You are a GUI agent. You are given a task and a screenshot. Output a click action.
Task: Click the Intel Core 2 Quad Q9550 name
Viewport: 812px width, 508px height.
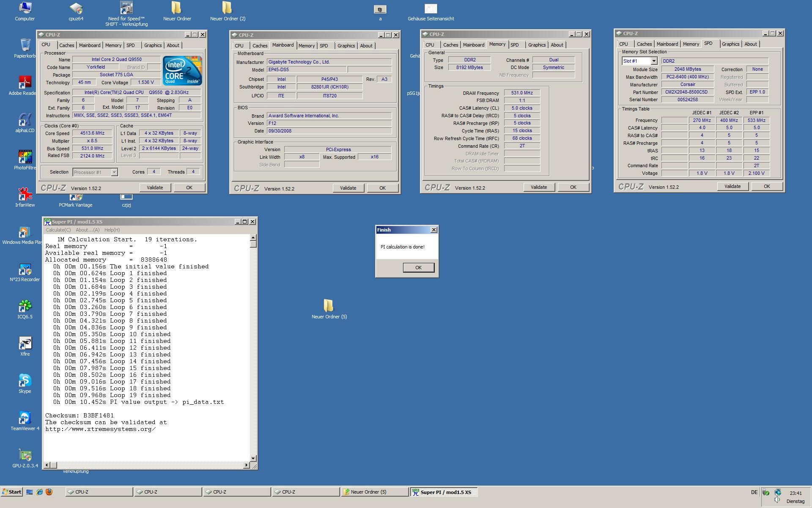click(x=116, y=60)
